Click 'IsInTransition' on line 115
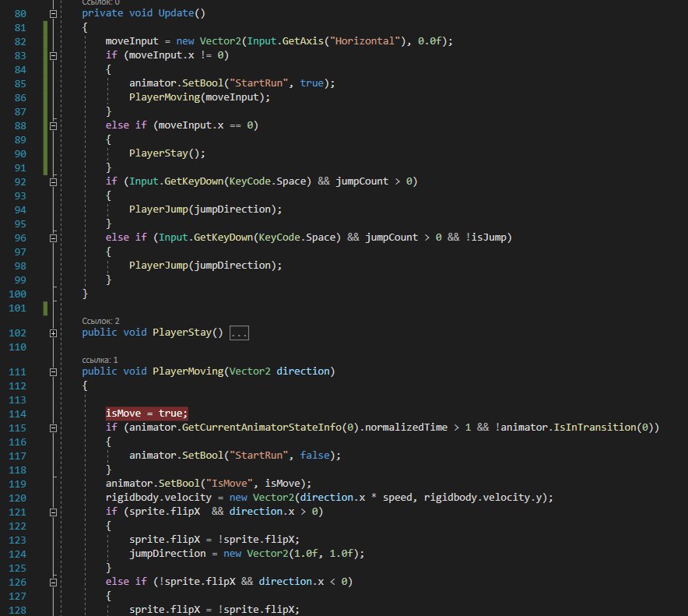The height and width of the screenshot is (616, 688). (x=595, y=428)
